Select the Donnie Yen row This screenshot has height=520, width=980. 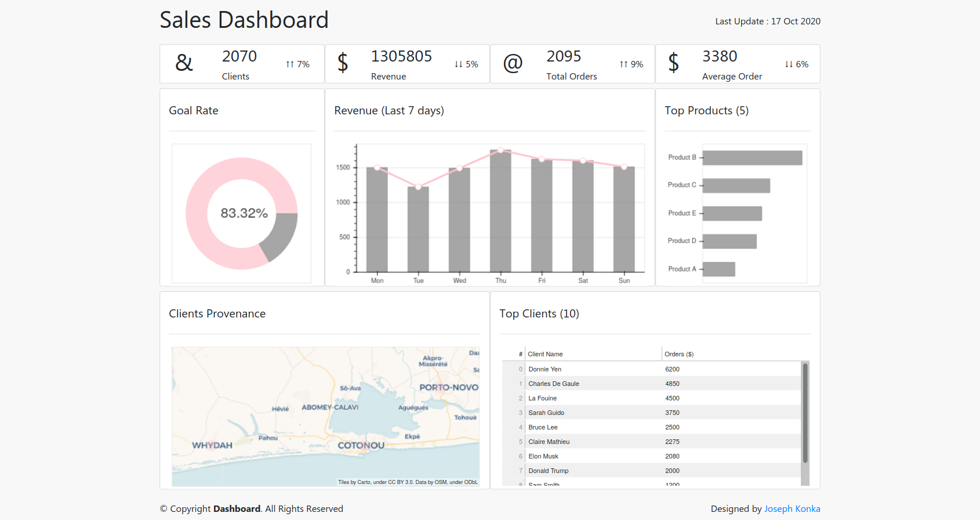tap(651, 369)
